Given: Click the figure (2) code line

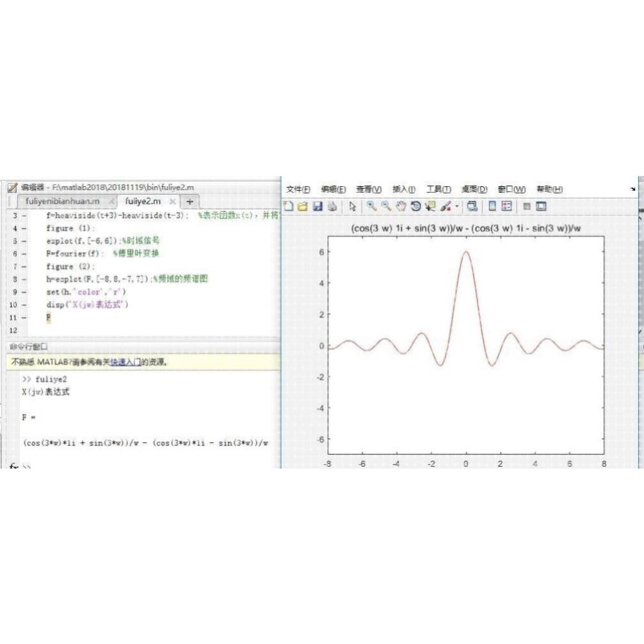Looking at the screenshot, I should pyautogui.click(x=70, y=266).
